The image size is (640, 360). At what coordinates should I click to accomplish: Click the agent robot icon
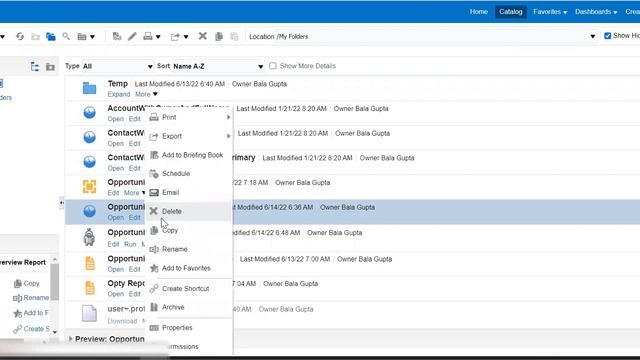tap(89, 237)
